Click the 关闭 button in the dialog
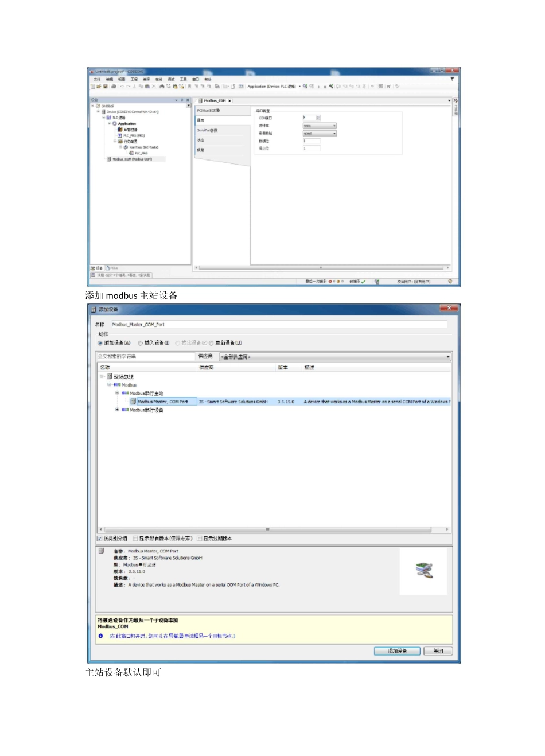Viewport: 545px width, 756px height. (x=438, y=651)
